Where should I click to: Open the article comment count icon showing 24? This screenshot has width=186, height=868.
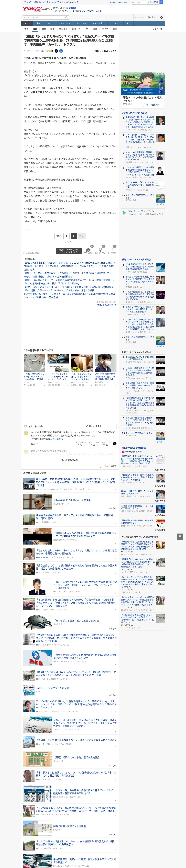coord(43,51)
